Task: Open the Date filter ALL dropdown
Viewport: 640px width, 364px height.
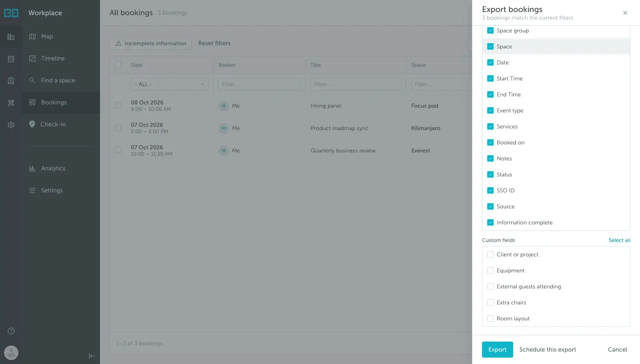Action: click(x=170, y=84)
